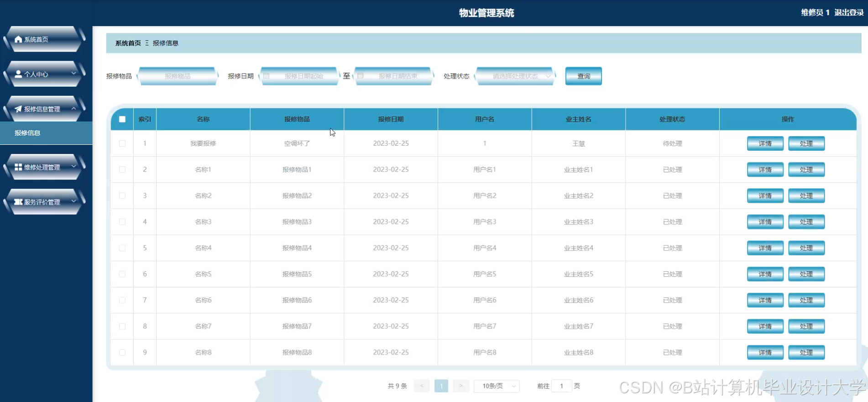Open 服务评价管理 sidebar menu

44,202
